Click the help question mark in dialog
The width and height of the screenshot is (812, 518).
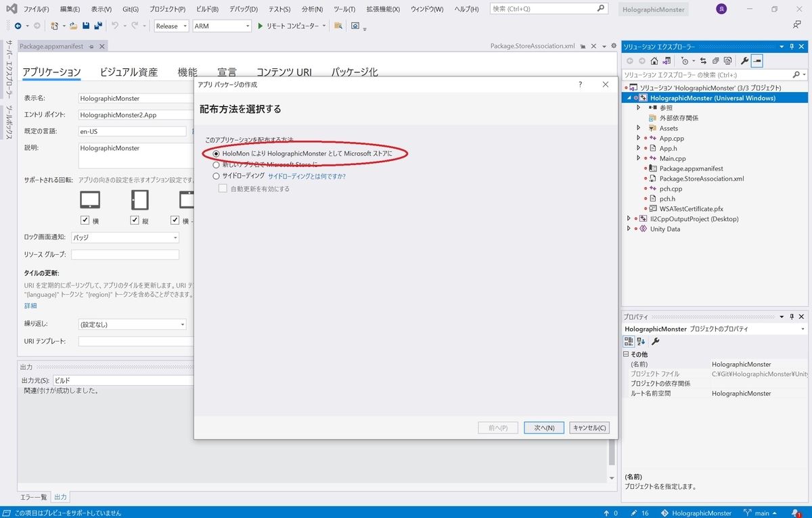point(581,85)
